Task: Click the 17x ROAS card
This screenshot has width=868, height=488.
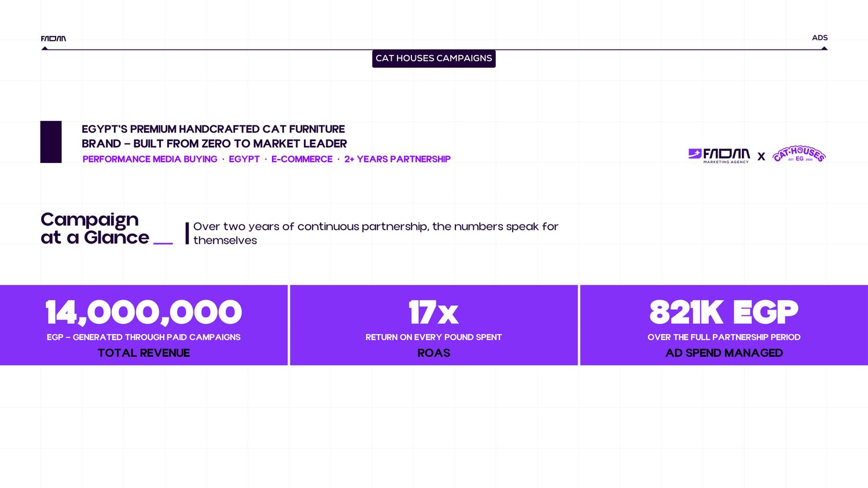Action: click(434, 325)
